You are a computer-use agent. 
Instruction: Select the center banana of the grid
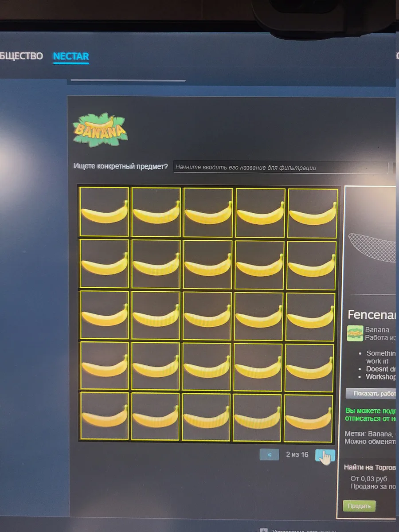(x=207, y=316)
